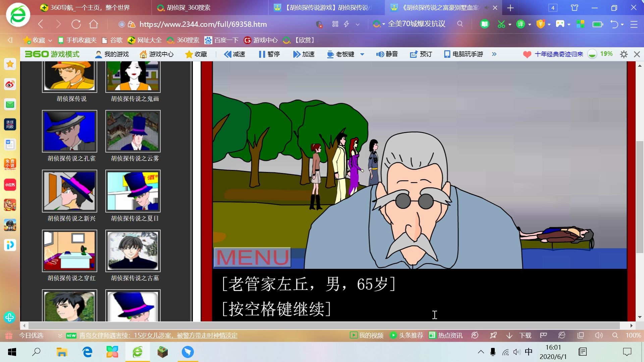Viewport: 644px width, 362px height.
Task: Click 我的游戏 in game toolbar
Action: tap(112, 54)
